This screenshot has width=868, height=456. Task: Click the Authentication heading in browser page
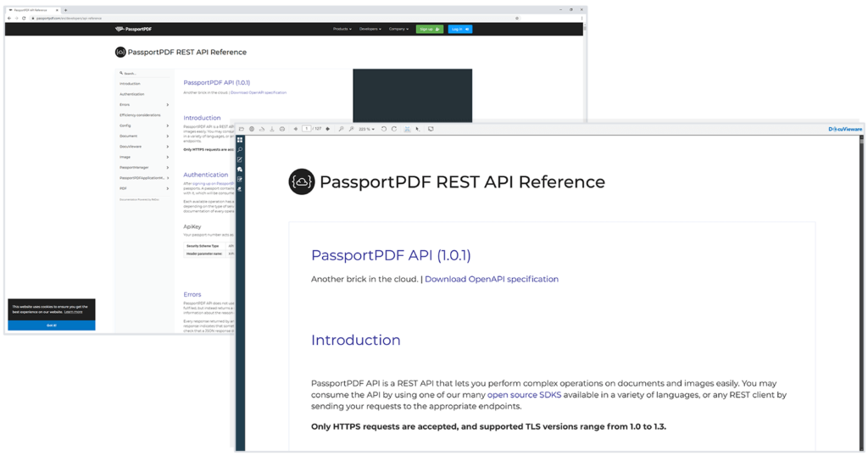pos(205,175)
